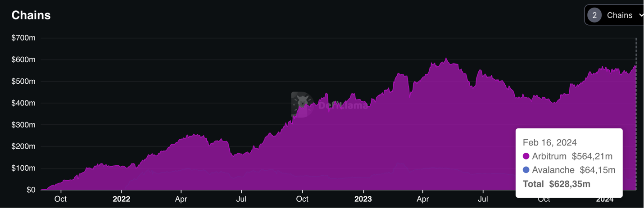Screen dimensions: 644x209
Task: Click the Chains chart title
Action: pyautogui.click(x=31, y=15)
